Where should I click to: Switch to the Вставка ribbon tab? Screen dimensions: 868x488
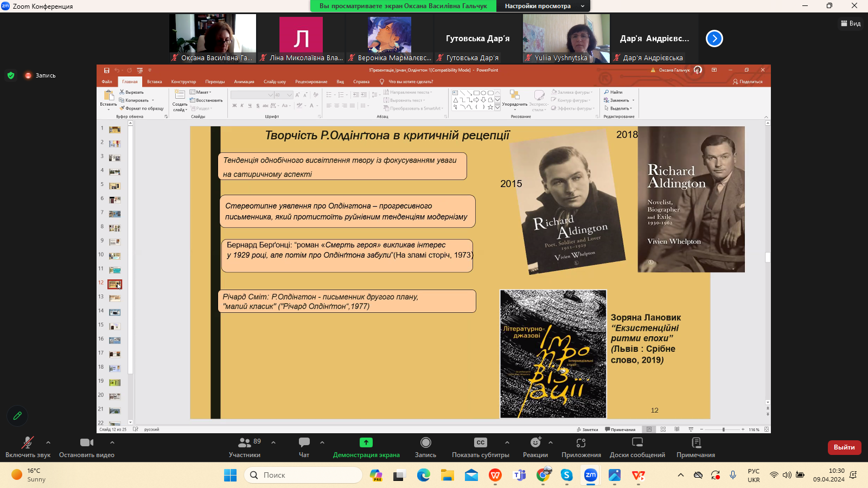point(155,82)
